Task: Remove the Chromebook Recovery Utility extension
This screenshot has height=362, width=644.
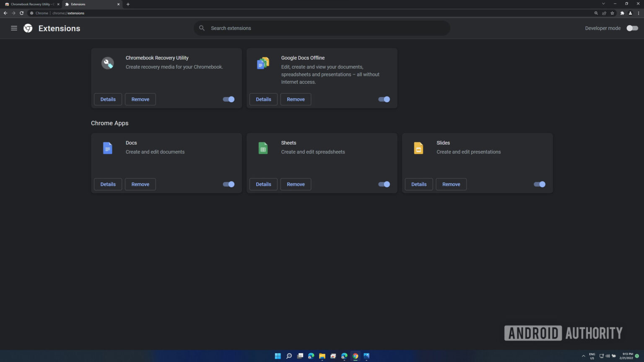Action: coord(140,99)
